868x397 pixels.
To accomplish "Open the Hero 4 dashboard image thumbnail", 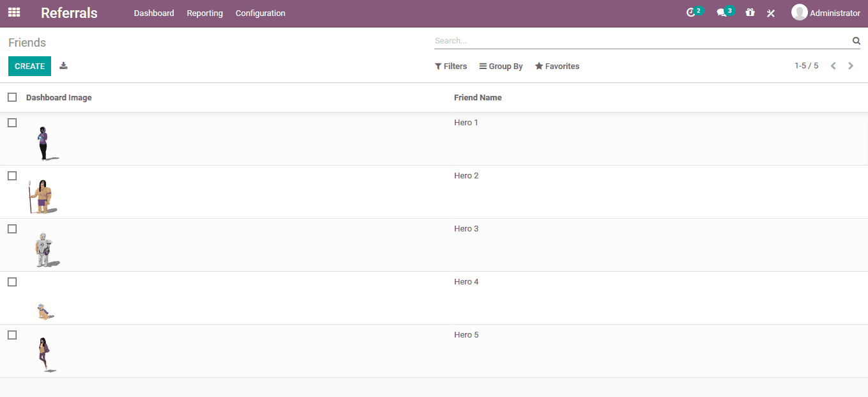I will click(45, 311).
